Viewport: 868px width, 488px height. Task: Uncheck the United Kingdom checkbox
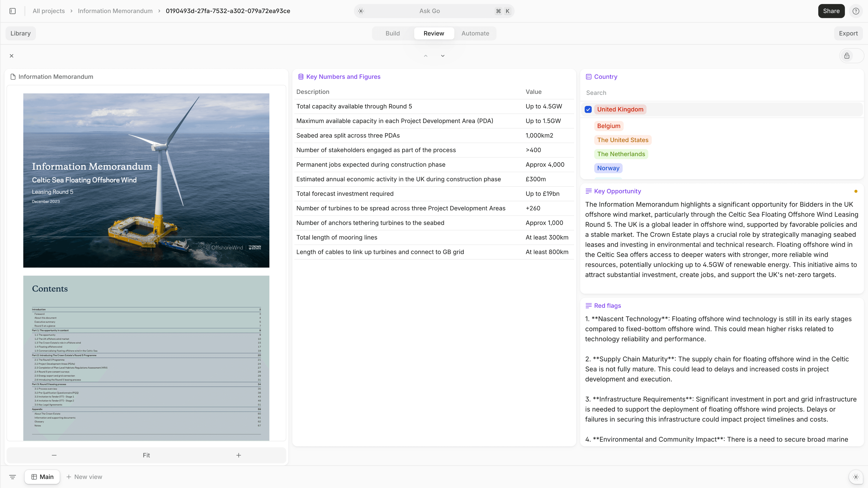pyautogui.click(x=588, y=110)
